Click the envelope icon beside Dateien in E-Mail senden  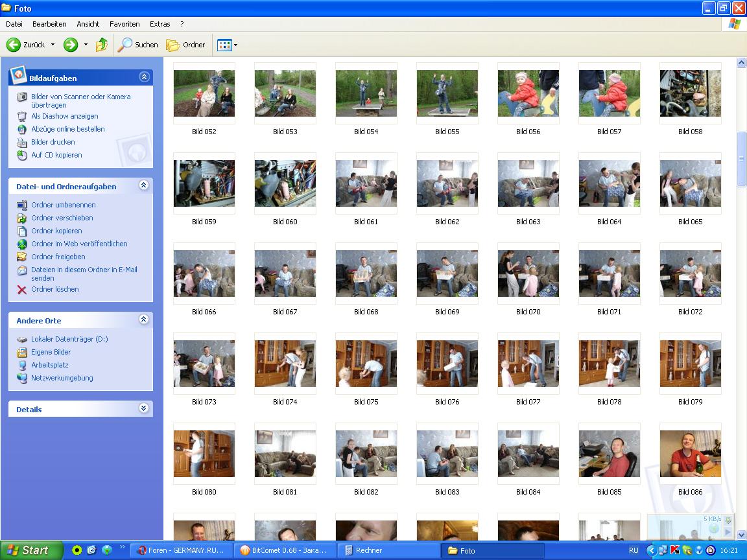tap(22, 270)
